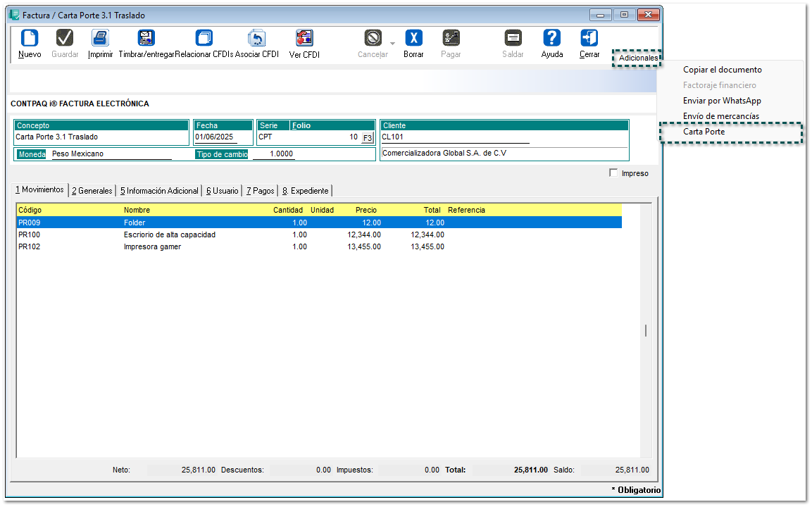This screenshot has width=812, height=507.
Task: Click the Borrar delete icon
Action: 413,39
